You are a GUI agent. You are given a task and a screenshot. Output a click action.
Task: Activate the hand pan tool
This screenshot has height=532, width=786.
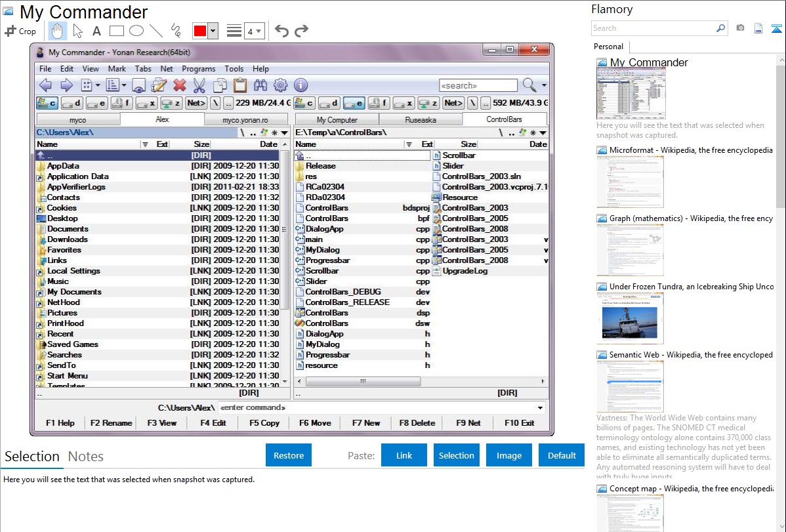58,31
